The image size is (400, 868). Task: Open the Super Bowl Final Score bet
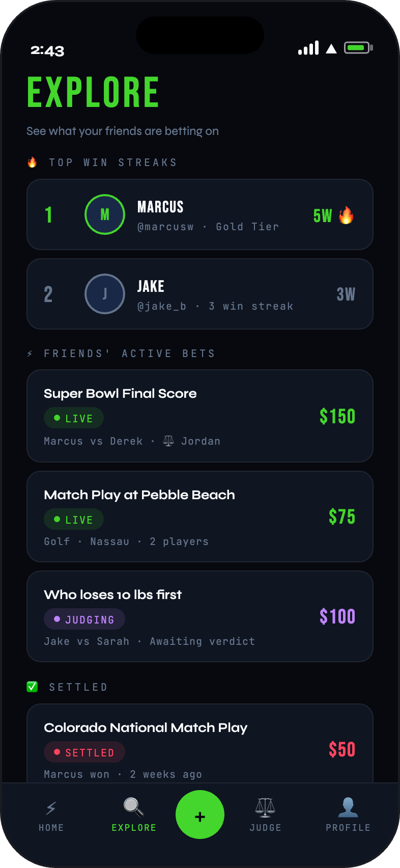120,394
